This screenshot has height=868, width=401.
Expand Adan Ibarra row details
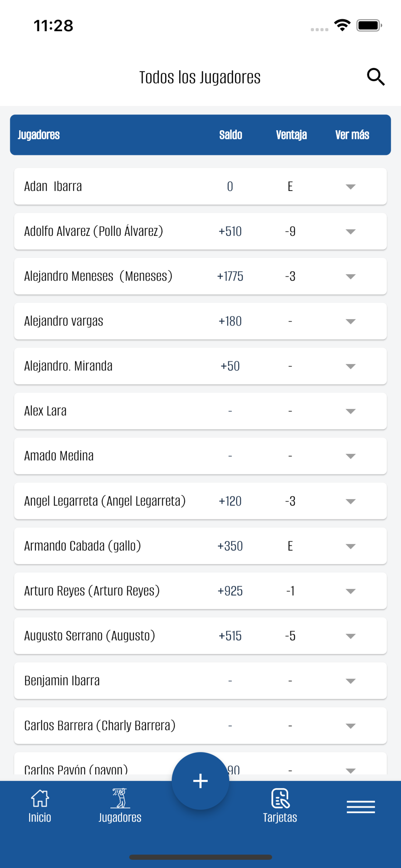[350, 187]
